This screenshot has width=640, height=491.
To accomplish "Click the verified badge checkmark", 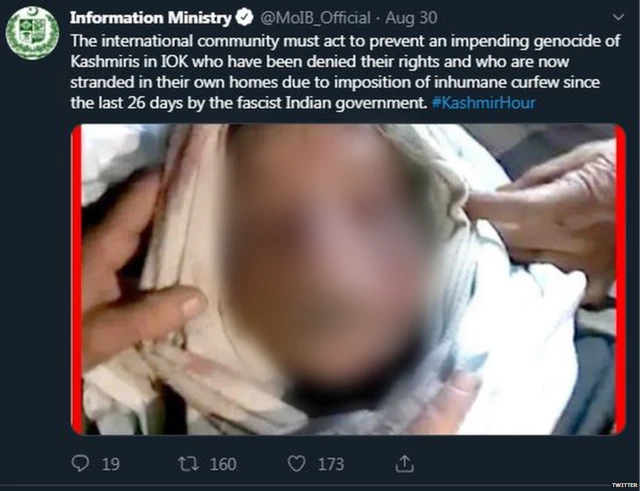I will 244,18.
